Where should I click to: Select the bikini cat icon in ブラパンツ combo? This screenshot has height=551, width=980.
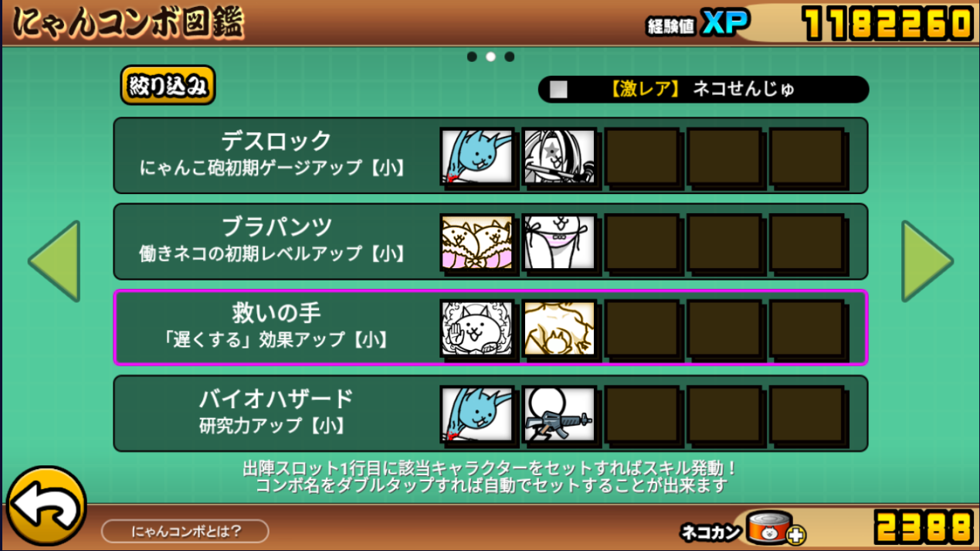(560, 243)
